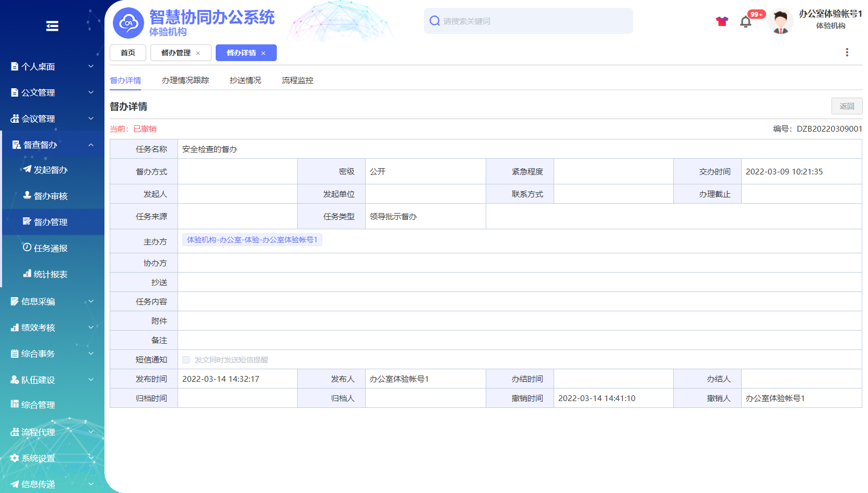Toggle the 发文同时发送短信提醒 checkbox

(x=186, y=360)
